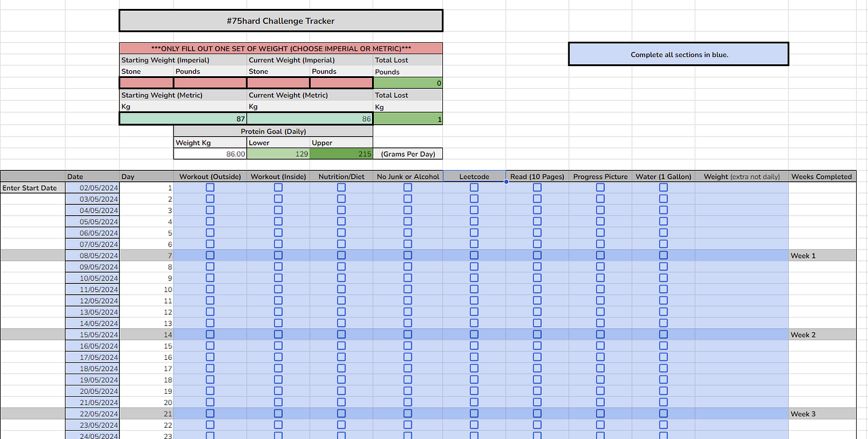
Task: Tick Leetcode checkbox for Day 14
Action: 474,335
